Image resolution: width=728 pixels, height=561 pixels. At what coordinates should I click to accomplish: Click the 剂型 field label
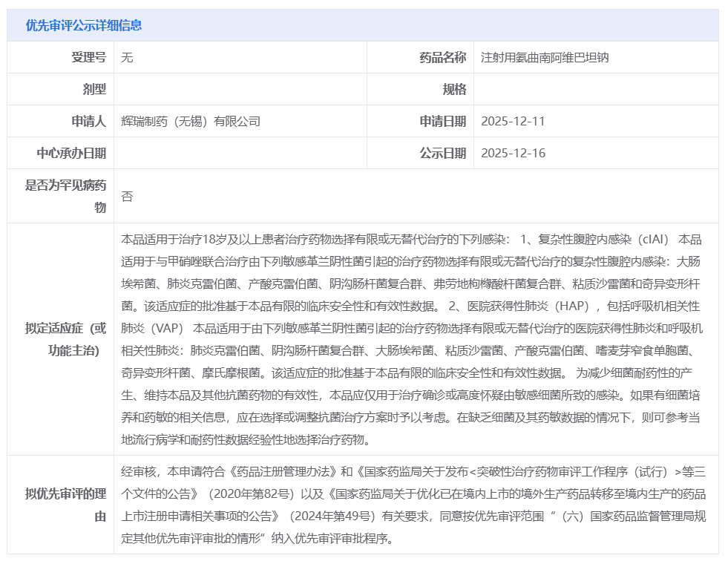[x=94, y=89]
